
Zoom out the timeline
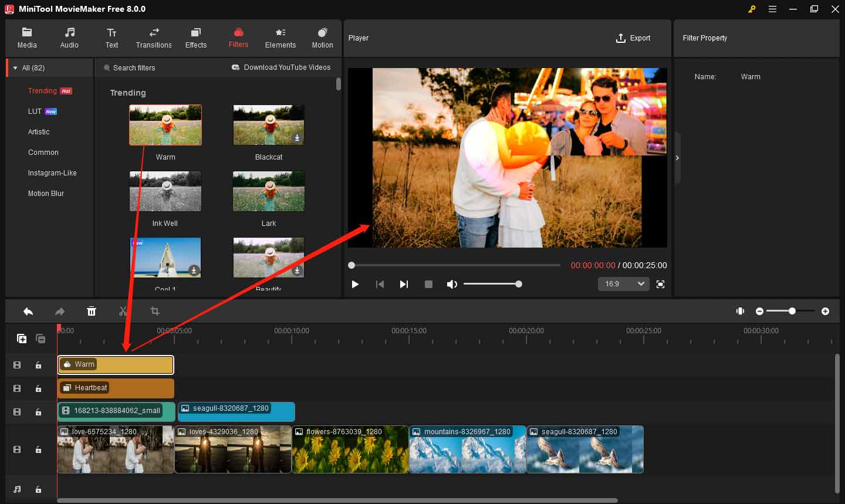(759, 312)
